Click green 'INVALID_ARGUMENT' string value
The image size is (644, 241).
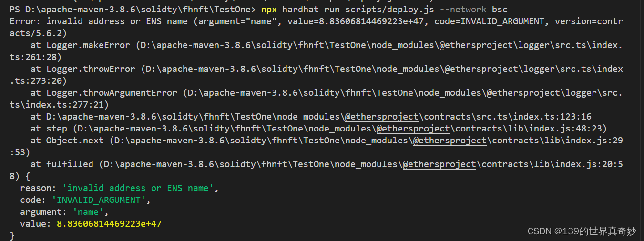99,200
